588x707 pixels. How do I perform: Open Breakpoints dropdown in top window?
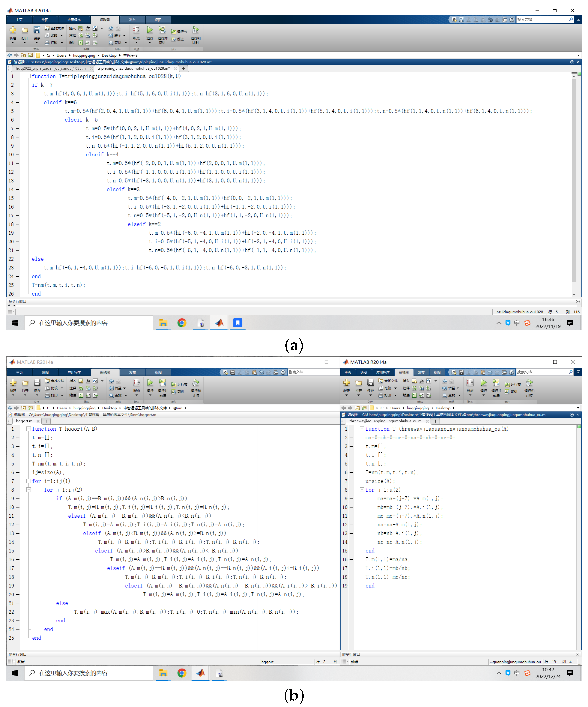tap(136, 42)
